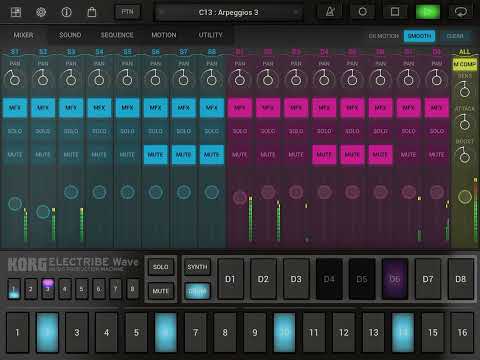Image resolution: width=480 pixels, height=360 pixels.
Task: Click the green play button
Action: pyautogui.click(x=428, y=12)
